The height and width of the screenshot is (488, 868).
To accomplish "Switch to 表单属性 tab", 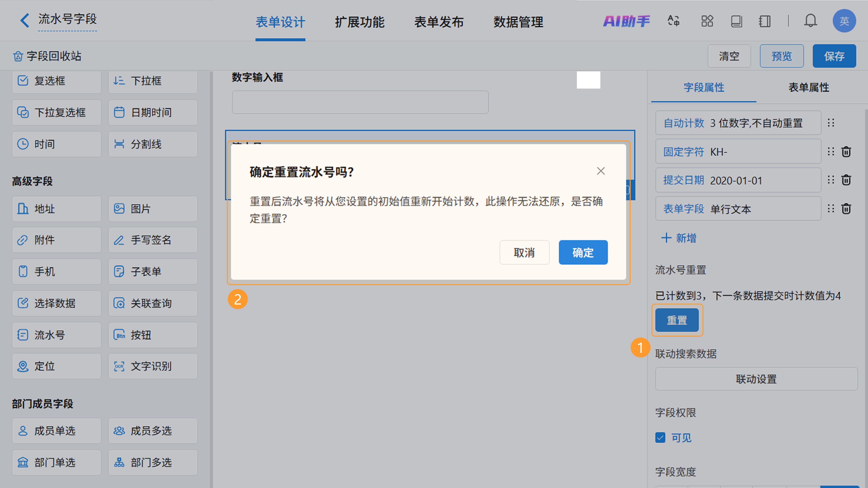I will pos(808,88).
